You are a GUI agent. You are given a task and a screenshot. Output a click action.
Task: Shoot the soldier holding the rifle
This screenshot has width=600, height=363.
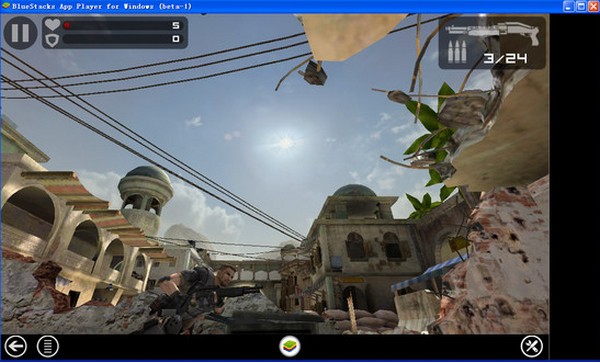(207, 295)
